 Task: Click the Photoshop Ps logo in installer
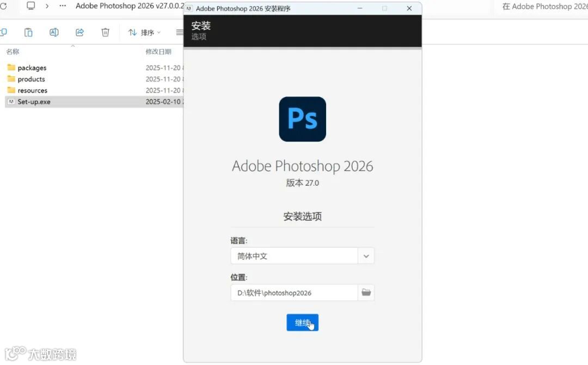[x=302, y=119]
